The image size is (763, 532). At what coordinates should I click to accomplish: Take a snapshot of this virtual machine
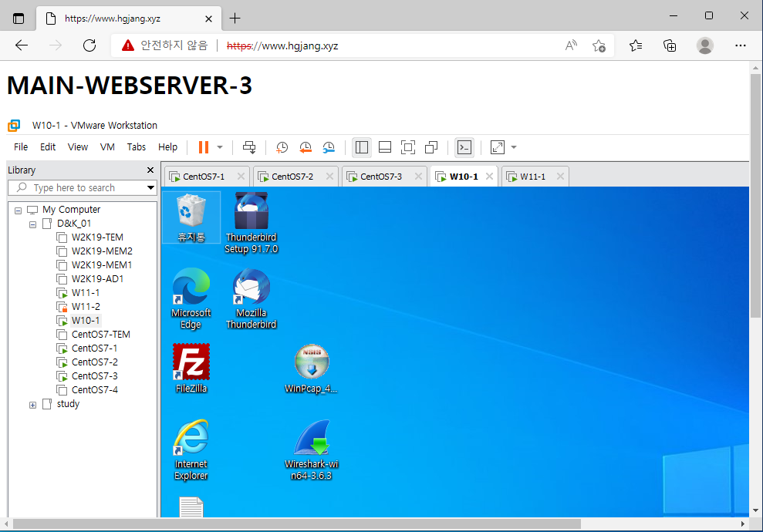tap(282, 147)
